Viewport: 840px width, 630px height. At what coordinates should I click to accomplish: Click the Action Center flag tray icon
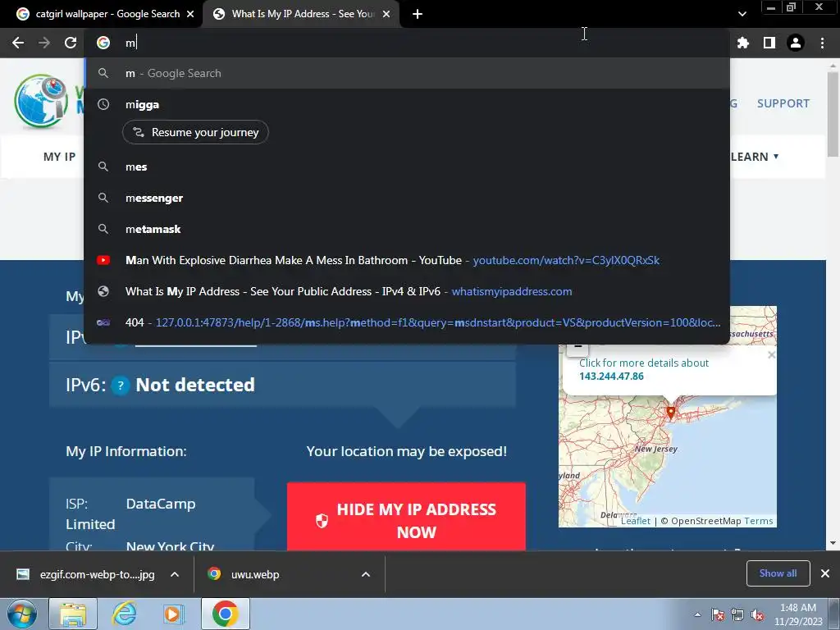718,615
